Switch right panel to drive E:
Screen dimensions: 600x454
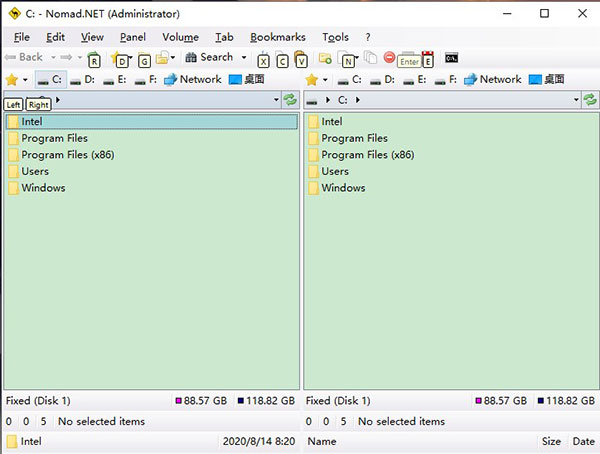[415, 80]
